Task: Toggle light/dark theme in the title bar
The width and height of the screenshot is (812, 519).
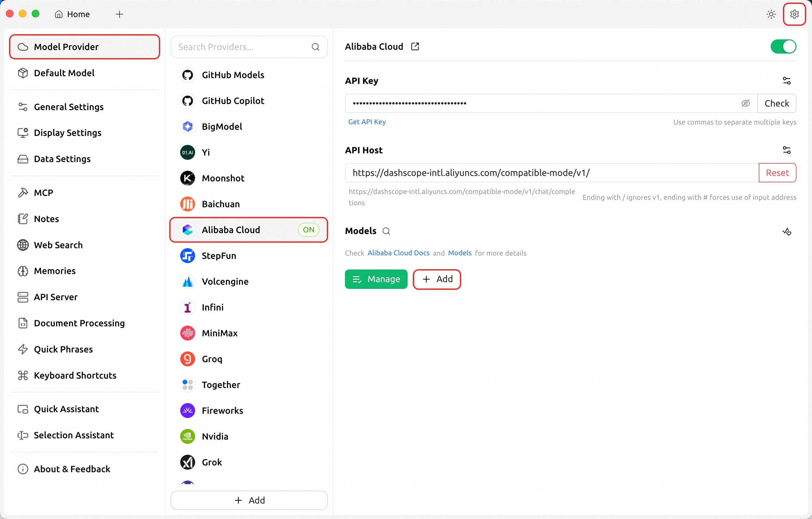Action: tap(771, 14)
